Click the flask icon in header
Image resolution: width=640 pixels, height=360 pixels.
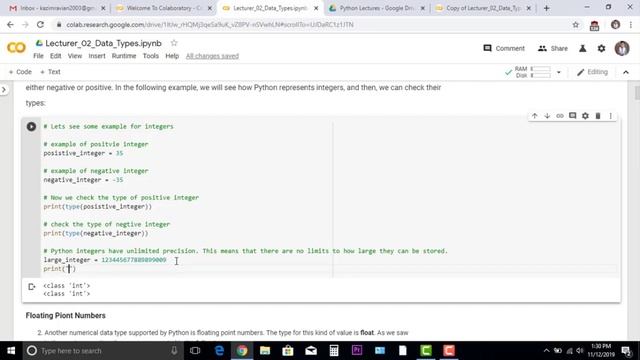pos(582,49)
